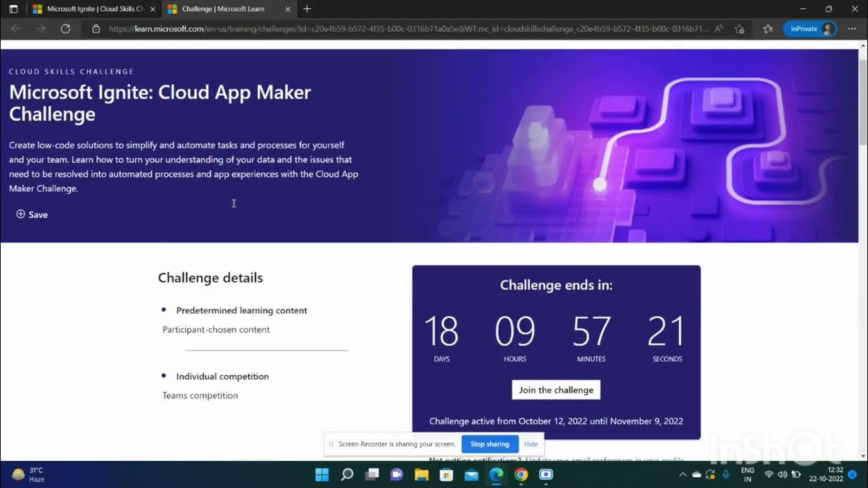The height and width of the screenshot is (488, 868).
Task: Open Windows taskbar search
Action: click(x=347, y=474)
